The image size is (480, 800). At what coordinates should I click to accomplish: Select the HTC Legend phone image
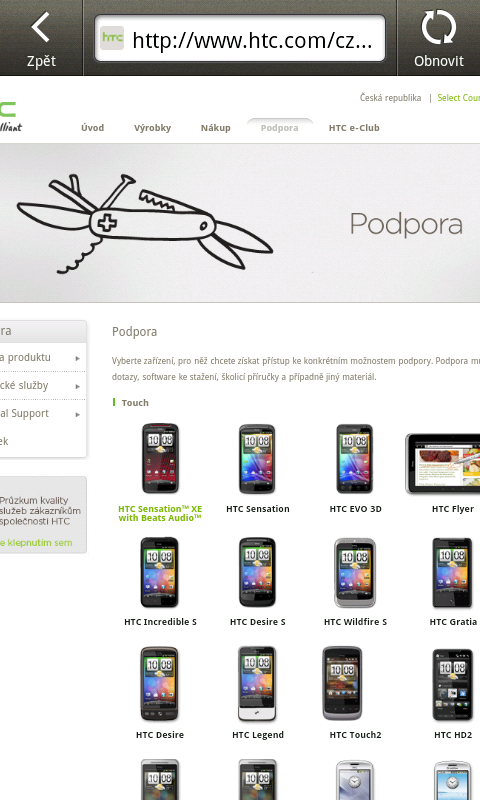[257, 684]
